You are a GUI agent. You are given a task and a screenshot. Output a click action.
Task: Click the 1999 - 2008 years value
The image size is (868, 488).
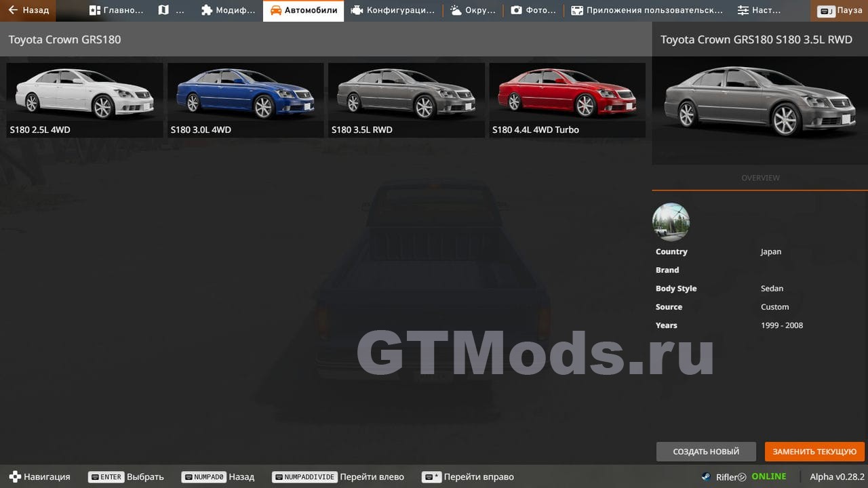click(782, 325)
